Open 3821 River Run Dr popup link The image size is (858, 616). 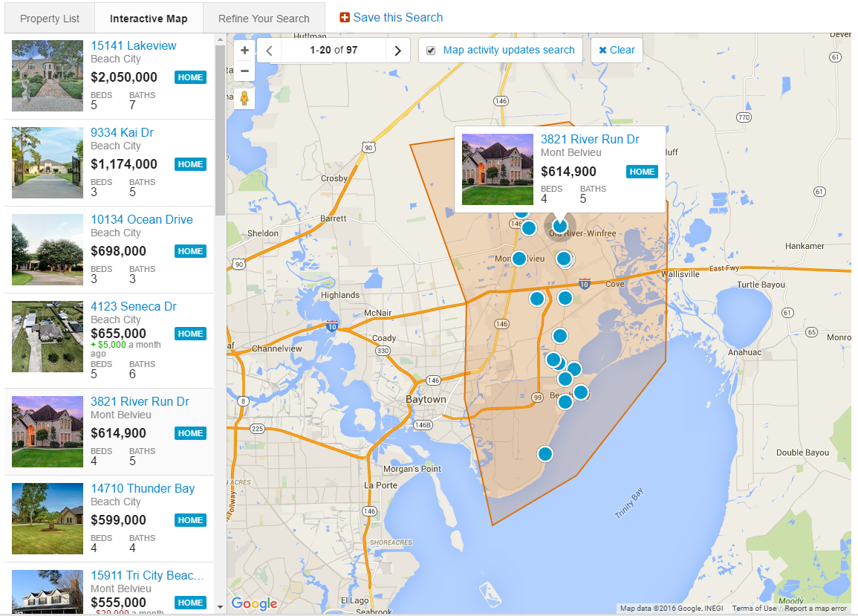pyautogui.click(x=590, y=139)
